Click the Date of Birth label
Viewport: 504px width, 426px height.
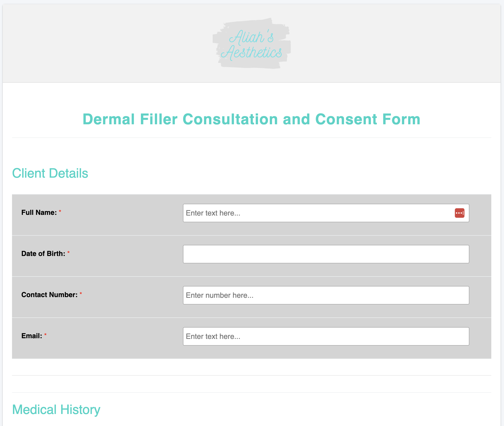[43, 254]
